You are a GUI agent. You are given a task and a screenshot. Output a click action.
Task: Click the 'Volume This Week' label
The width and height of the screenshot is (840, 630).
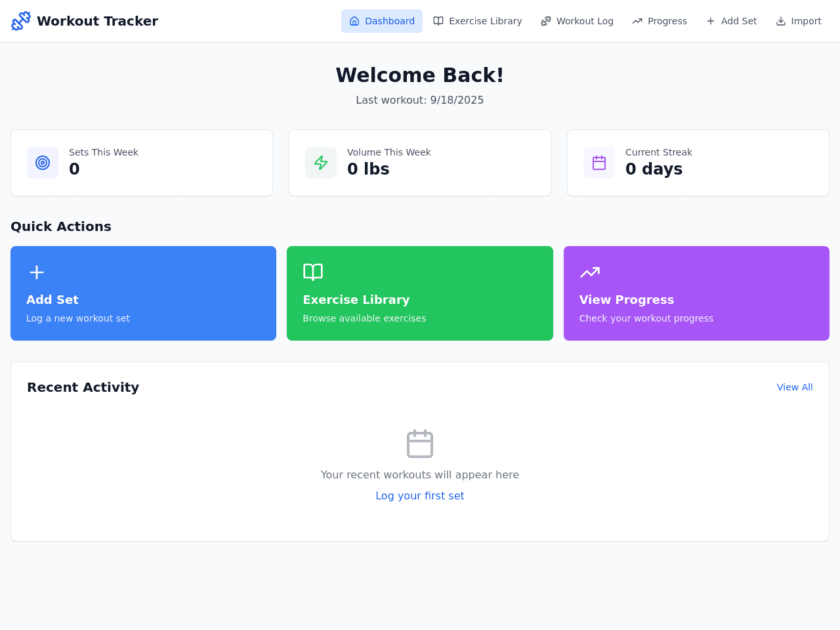[389, 152]
